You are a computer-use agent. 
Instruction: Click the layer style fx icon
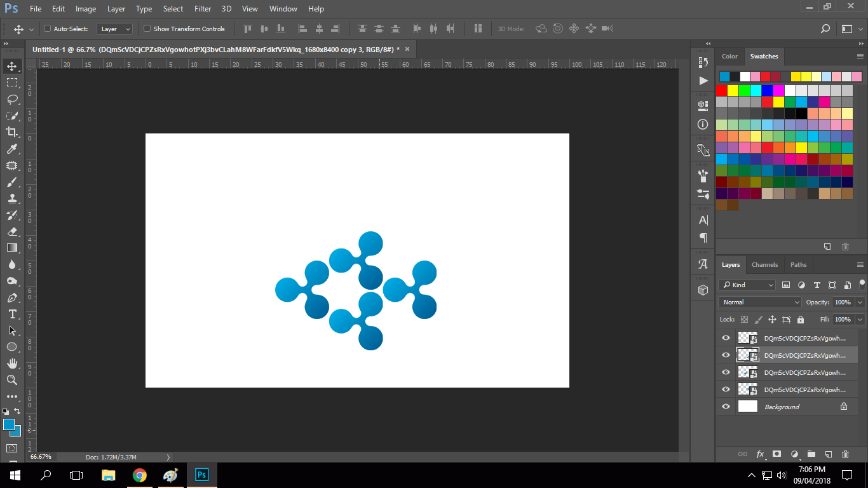(760, 454)
